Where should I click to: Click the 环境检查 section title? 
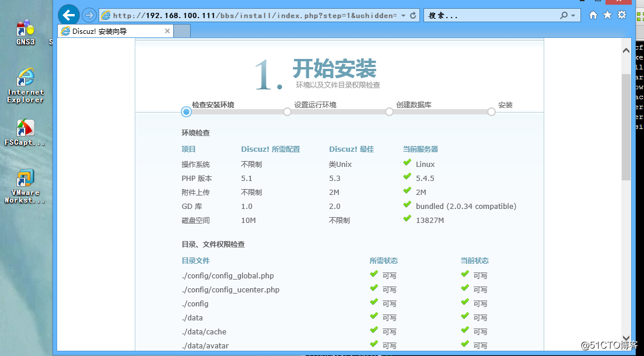click(195, 133)
